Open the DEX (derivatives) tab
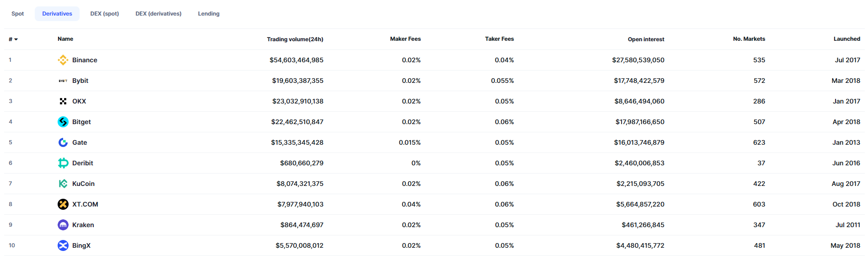Screen dimensions: 868x256 point(158,14)
